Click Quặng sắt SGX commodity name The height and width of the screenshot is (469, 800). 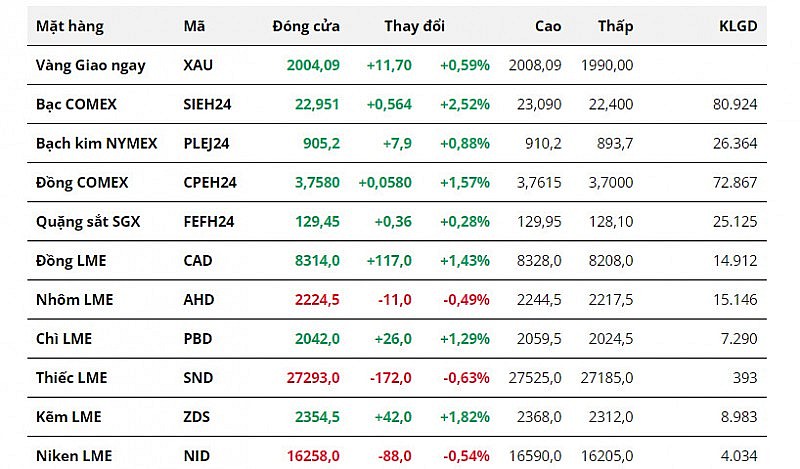click(x=87, y=221)
